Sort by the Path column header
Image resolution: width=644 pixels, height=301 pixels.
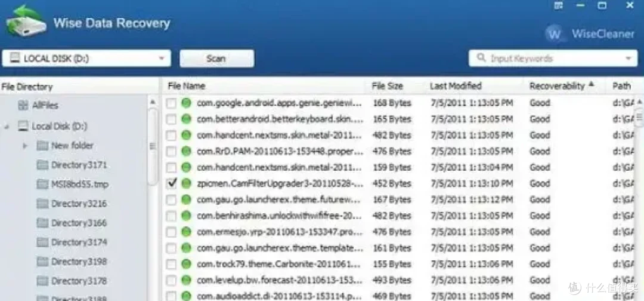coord(621,86)
